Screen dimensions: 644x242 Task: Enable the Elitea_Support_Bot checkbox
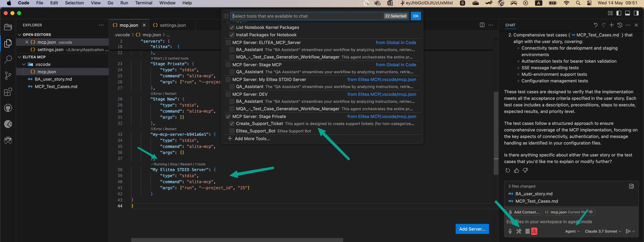(232, 131)
